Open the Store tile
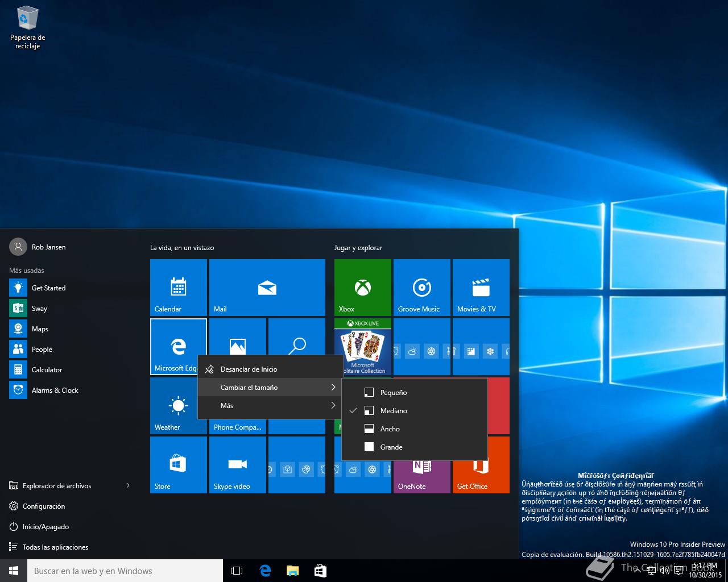728x582 pixels. 179,465
